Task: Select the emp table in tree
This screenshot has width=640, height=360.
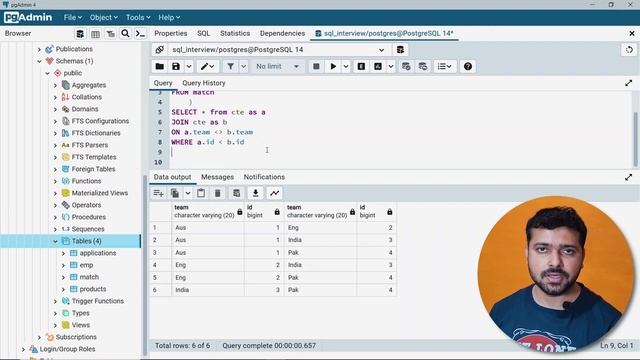Action: coord(86,265)
